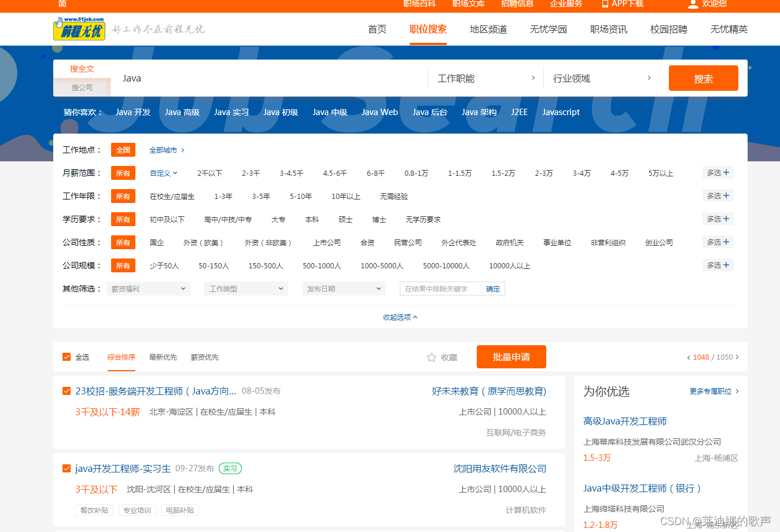Image resolution: width=780 pixels, height=532 pixels.
Task: Select salary filter 1-1.5万
Action: pos(459,173)
